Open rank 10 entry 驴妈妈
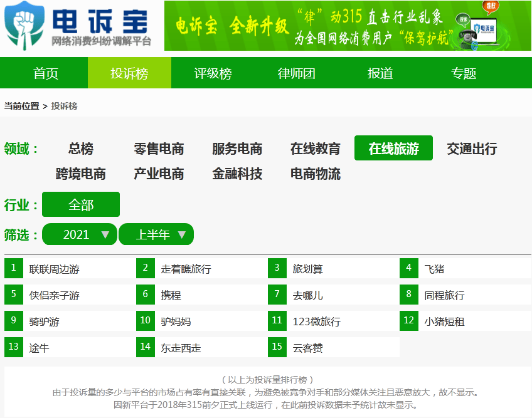 [202, 321]
